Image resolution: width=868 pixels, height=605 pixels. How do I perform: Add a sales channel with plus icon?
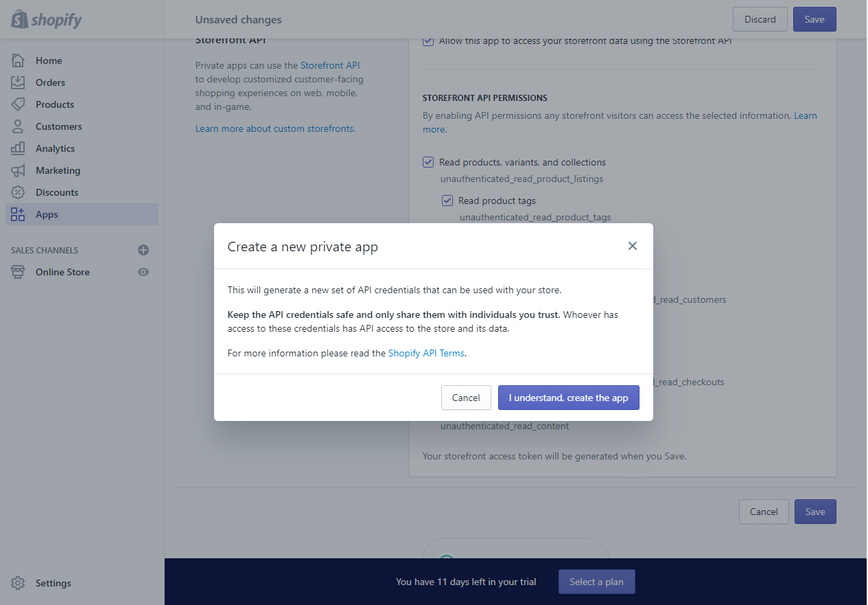[x=143, y=250]
